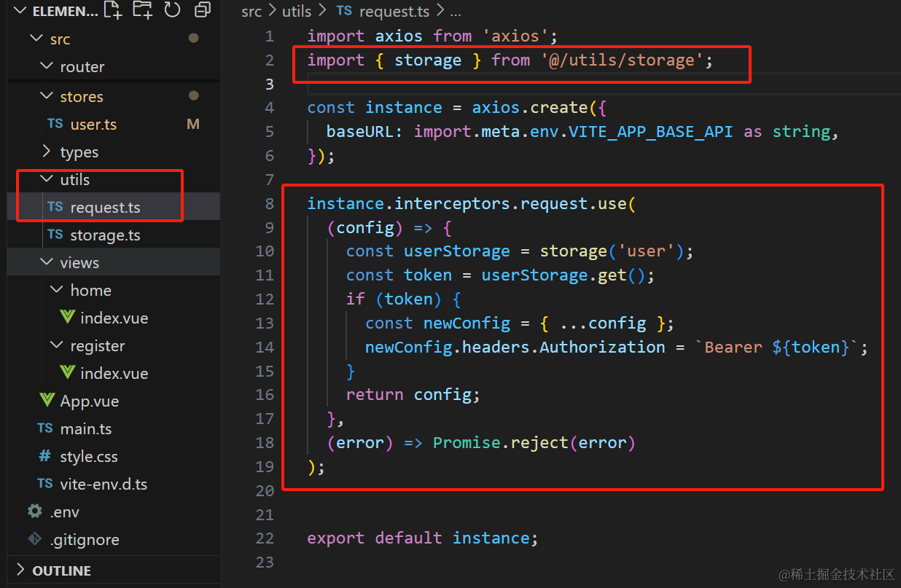
Task: Refresh the explorer with the refresh icon
Action: (172, 9)
